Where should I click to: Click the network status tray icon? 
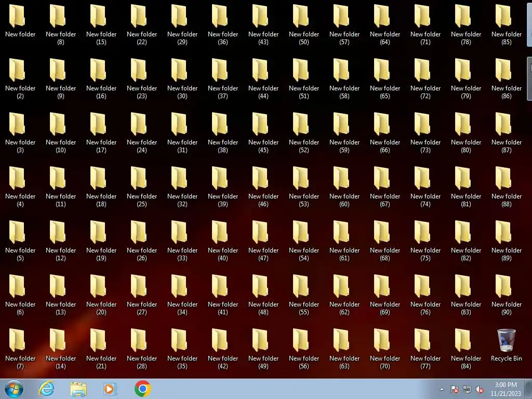point(467,390)
